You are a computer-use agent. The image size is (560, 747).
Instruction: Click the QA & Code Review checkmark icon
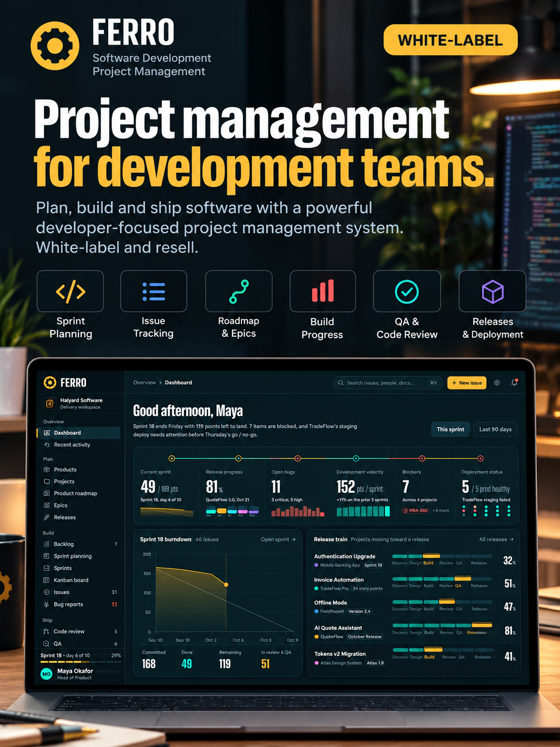407,291
